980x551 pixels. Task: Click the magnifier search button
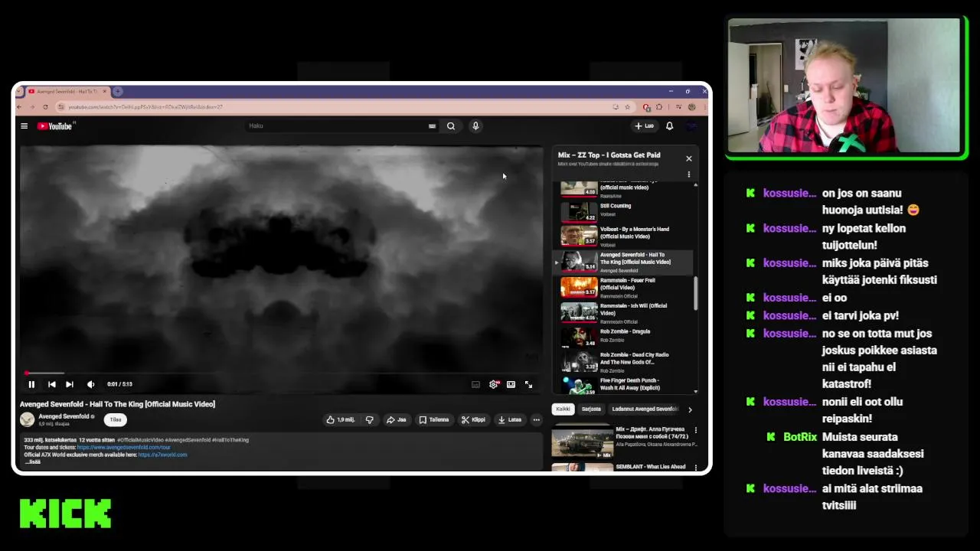[x=451, y=126]
